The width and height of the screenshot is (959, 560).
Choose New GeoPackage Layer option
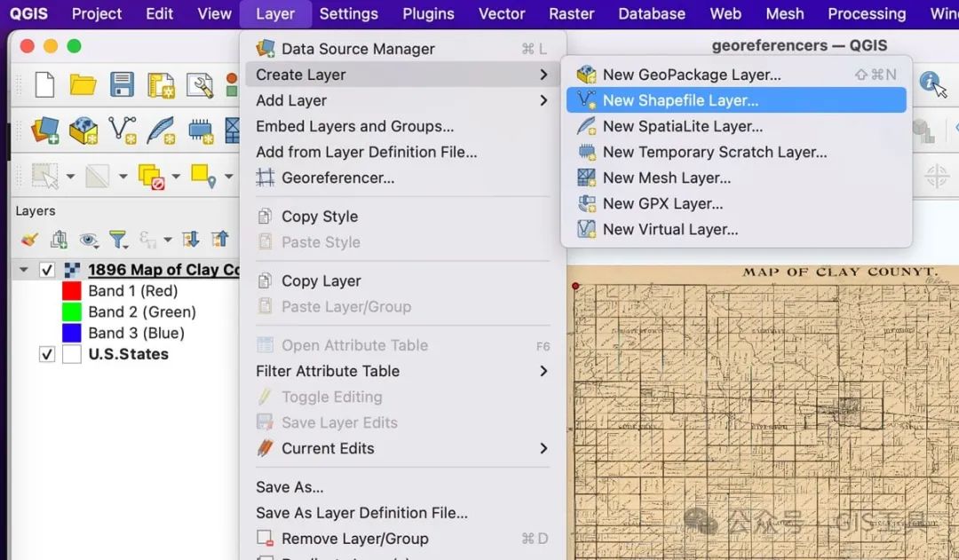(736, 75)
